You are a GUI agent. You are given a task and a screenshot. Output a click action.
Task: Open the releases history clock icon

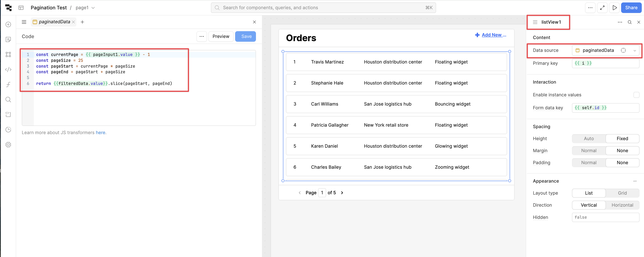[x=8, y=130]
